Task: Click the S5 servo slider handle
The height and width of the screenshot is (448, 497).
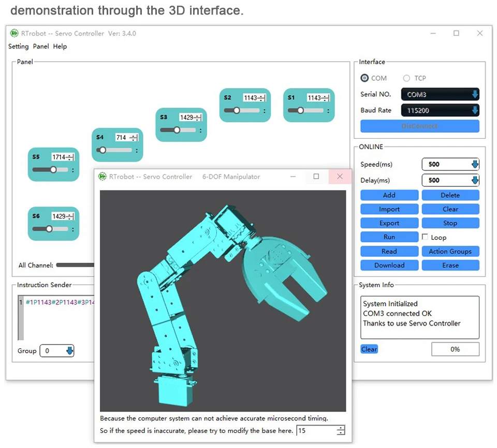Action: (53, 170)
